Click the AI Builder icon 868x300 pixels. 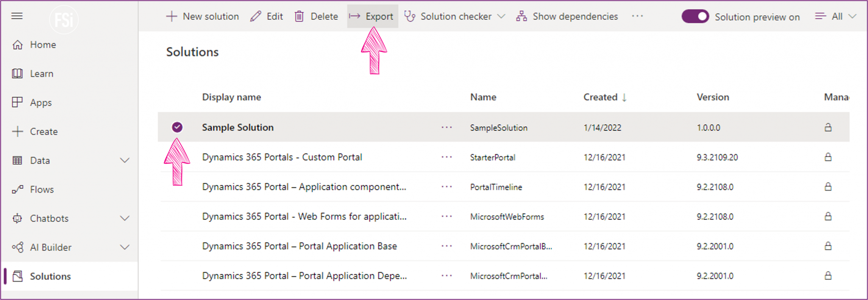17,247
